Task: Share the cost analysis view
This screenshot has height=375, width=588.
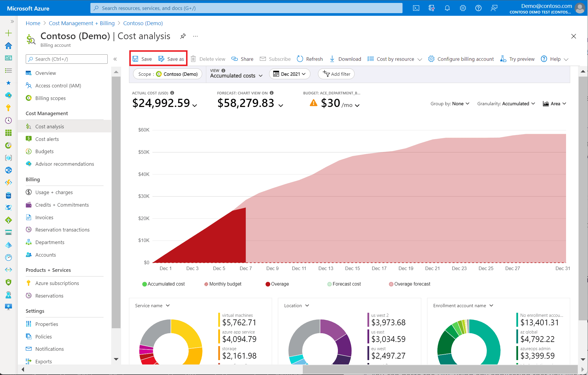Action: [x=243, y=59]
